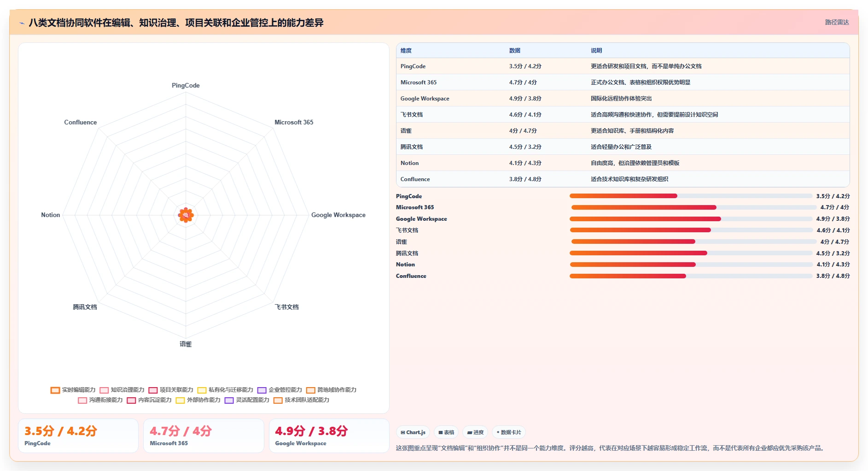868x471 pixels.
Task: Toggle the 企业管控能力 legend series
Action: [x=280, y=390]
